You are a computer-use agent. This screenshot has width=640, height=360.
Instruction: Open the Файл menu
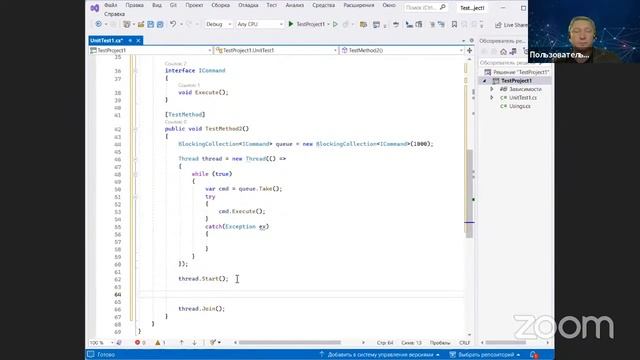point(110,5)
